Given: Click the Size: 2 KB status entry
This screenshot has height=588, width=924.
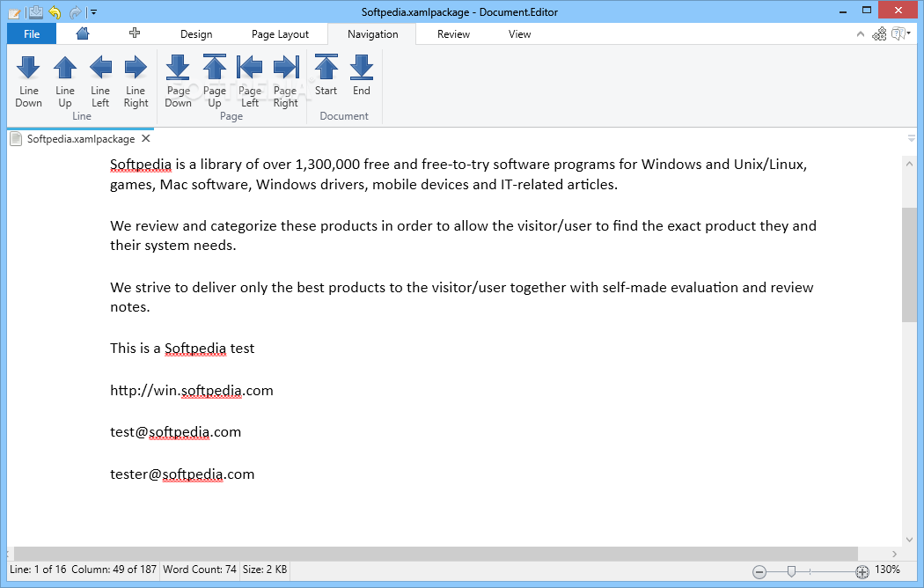Looking at the screenshot, I should [265, 570].
